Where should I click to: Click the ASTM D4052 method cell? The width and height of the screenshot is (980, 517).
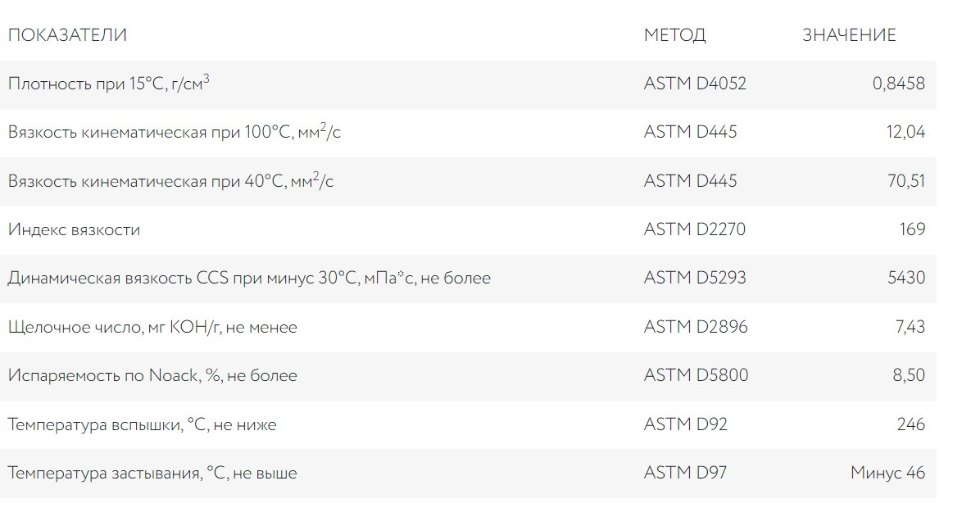[x=695, y=84]
